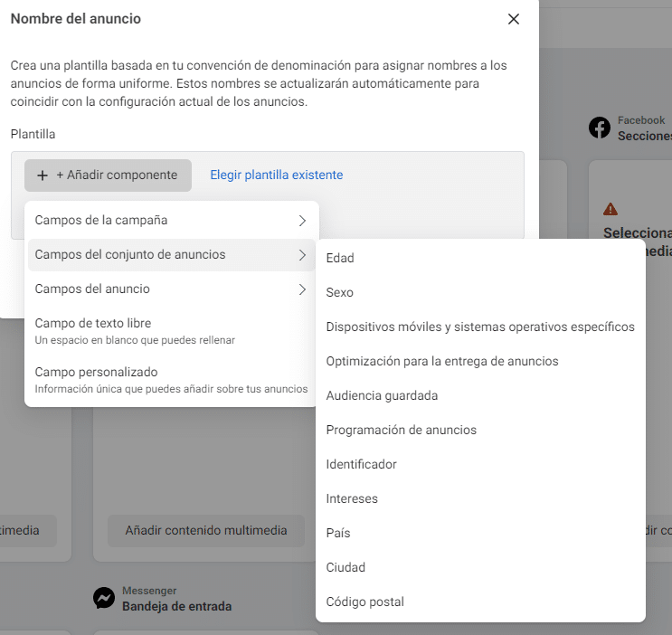Expand Campos del conjunto de anuncios chevron
672x635 pixels.
click(x=302, y=255)
